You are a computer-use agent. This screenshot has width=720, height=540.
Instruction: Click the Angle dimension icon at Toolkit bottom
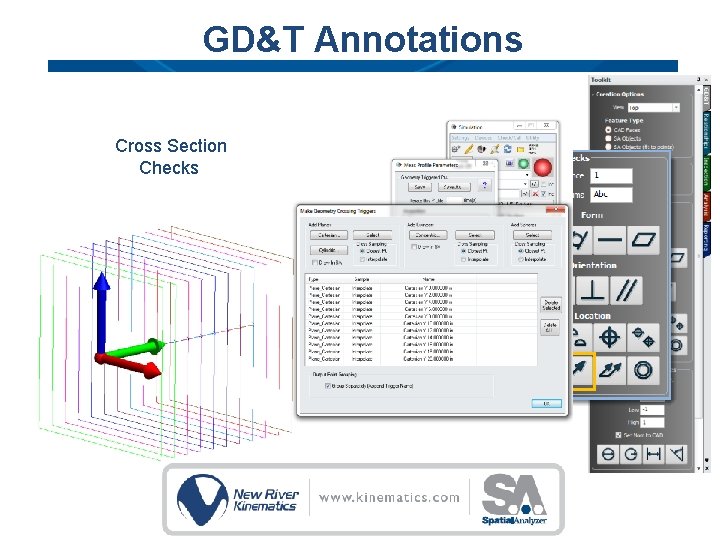pos(676,454)
